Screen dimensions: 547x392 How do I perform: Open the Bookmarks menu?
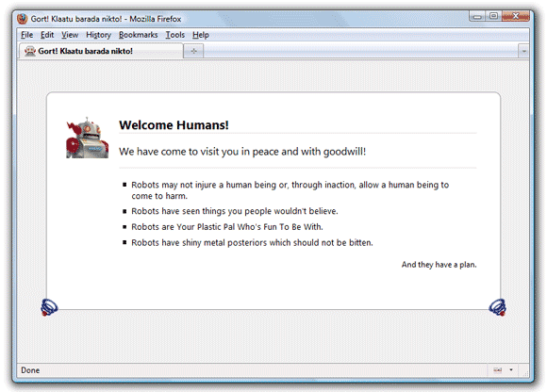[x=138, y=35]
